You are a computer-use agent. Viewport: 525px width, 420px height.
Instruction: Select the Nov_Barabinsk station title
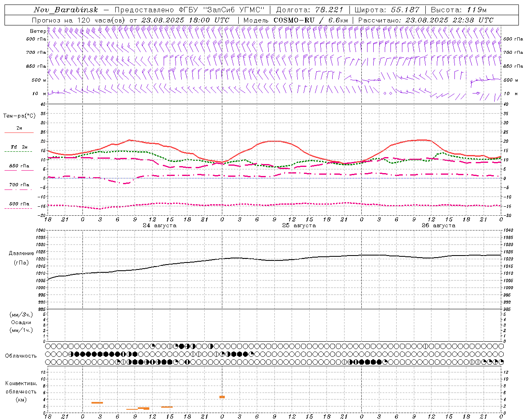coord(66,10)
